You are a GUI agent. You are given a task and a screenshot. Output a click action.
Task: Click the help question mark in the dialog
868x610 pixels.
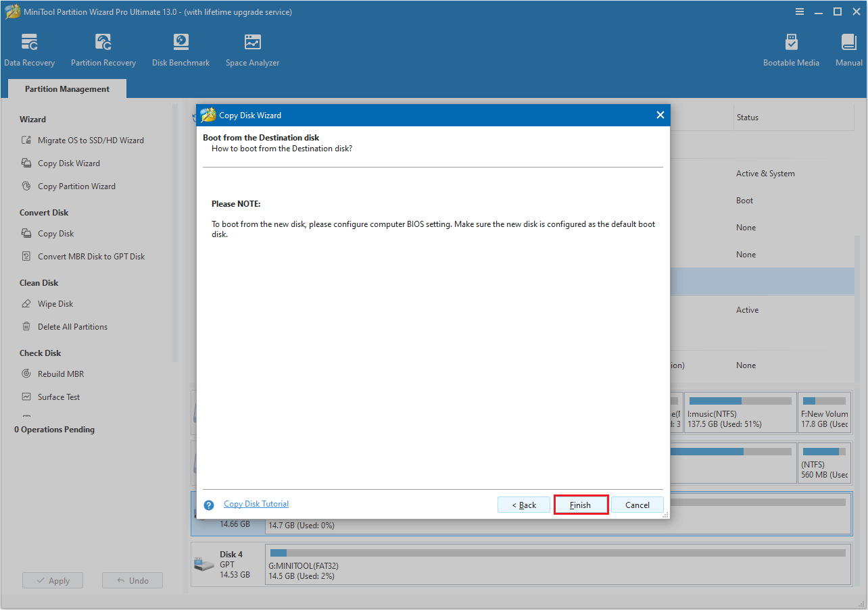pyautogui.click(x=209, y=505)
